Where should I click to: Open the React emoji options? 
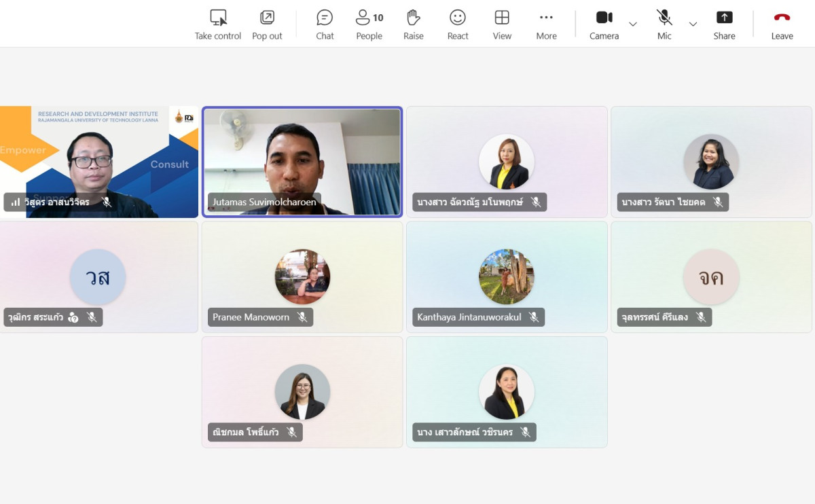[458, 18]
